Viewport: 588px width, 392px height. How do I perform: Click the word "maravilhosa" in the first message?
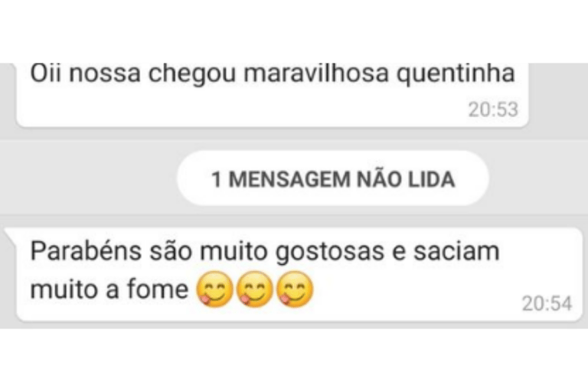316,73
